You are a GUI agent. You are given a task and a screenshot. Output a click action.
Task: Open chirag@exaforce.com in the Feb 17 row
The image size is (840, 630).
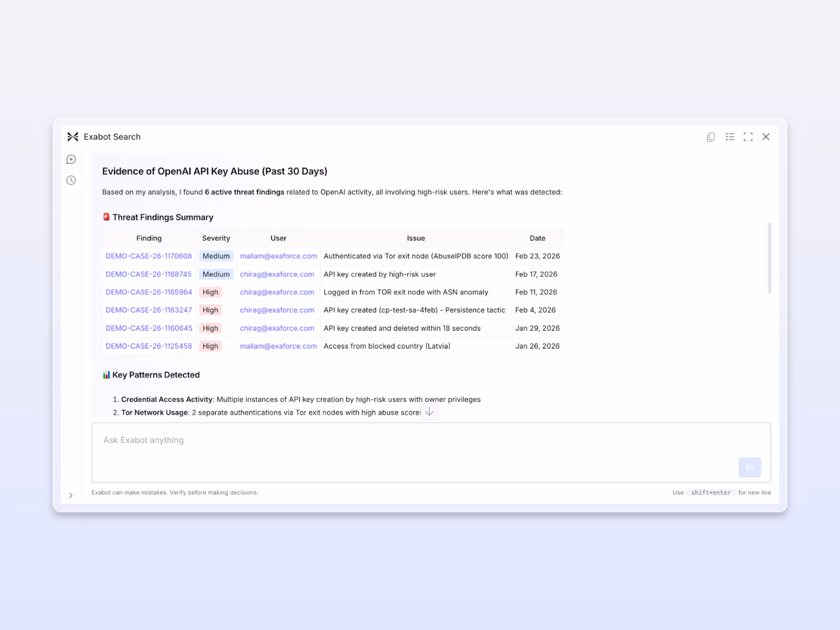click(x=277, y=274)
